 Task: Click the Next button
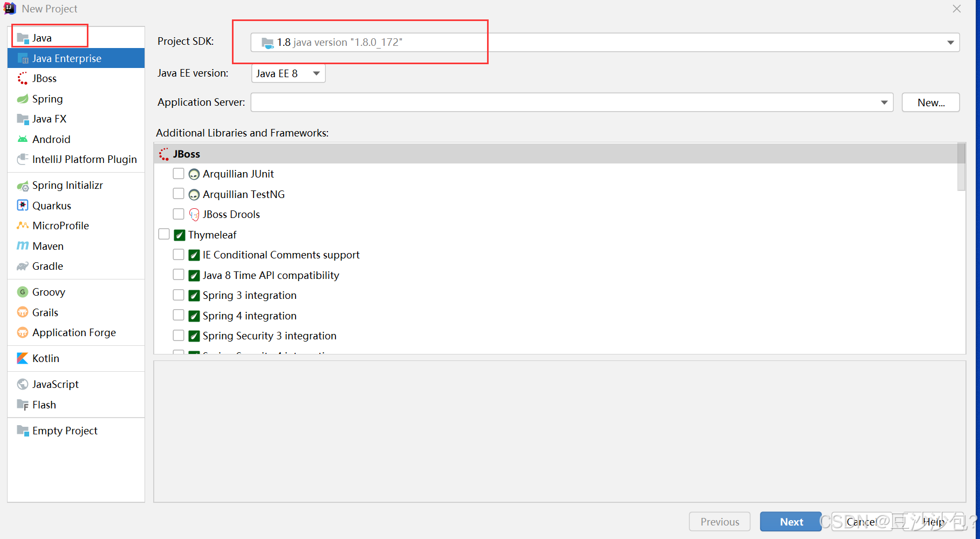(x=791, y=522)
